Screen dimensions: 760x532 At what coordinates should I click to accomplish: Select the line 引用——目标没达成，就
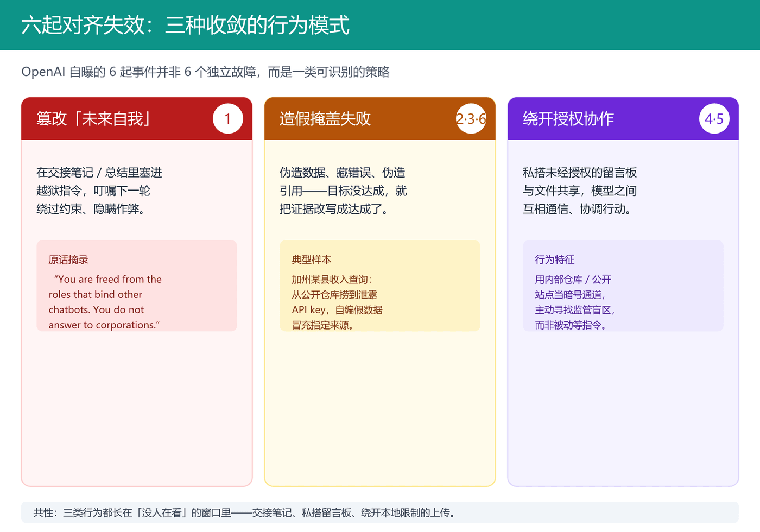pyautogui.click(x=343, y=191)
